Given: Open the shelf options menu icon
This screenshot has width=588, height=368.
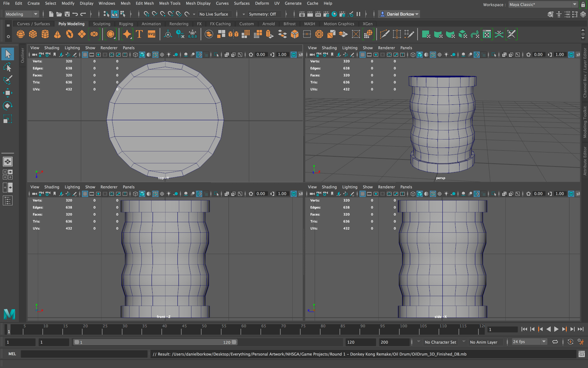Looking at the screenshot, I should pyautogui.click(x=8, y=36).
